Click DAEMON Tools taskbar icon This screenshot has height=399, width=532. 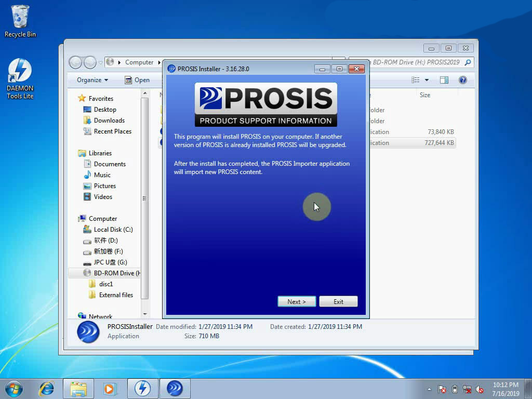pos(142,388)
